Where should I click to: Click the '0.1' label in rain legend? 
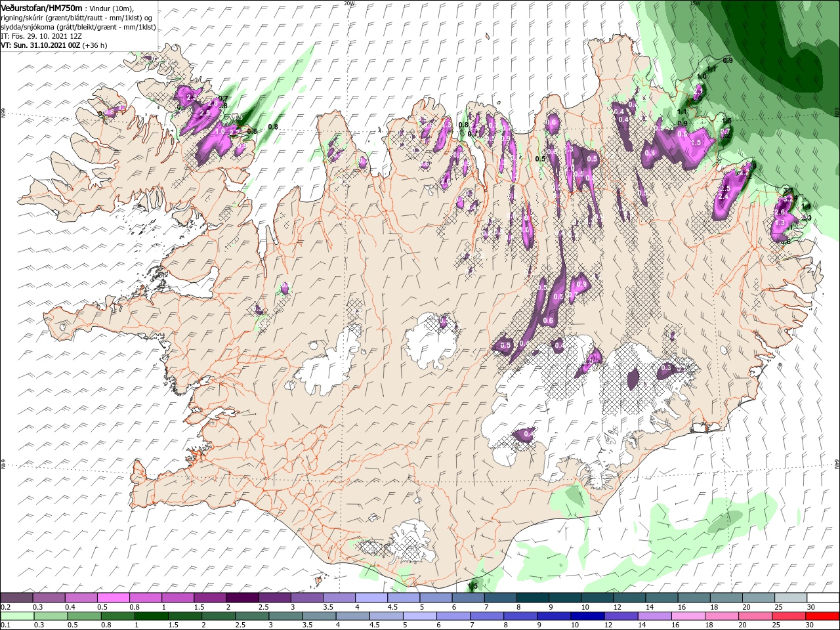coord(6,625)
